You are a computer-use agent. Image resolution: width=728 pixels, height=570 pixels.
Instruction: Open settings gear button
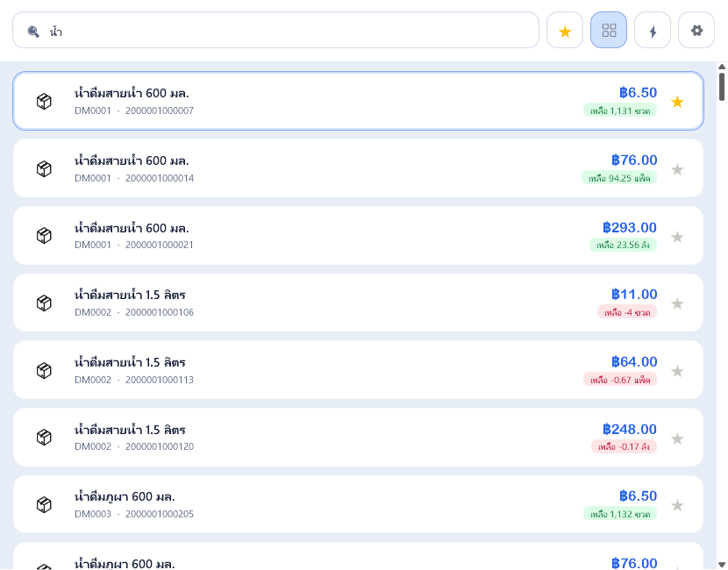696,30
